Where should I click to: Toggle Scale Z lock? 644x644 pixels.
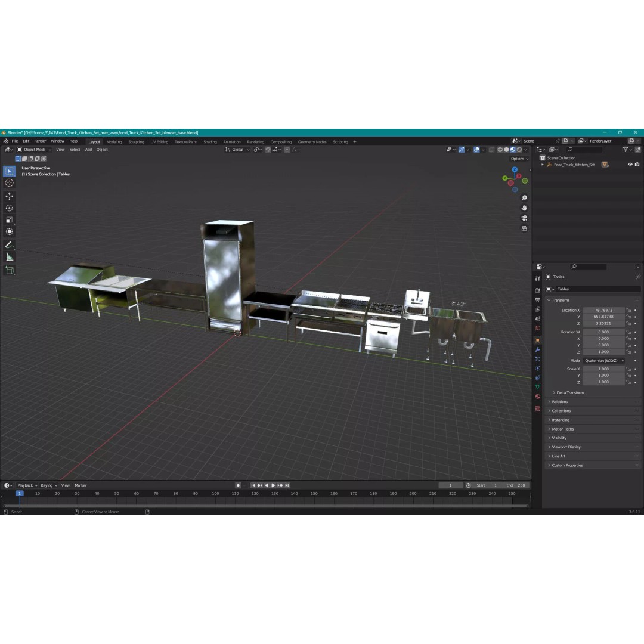tap(628, 382)
